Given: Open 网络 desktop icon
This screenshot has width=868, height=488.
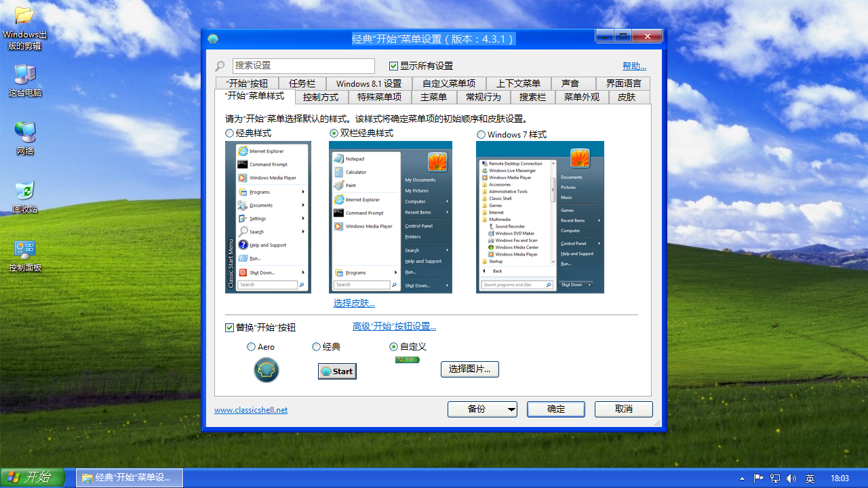Looking at the screenshot, I should click(25, 138).
